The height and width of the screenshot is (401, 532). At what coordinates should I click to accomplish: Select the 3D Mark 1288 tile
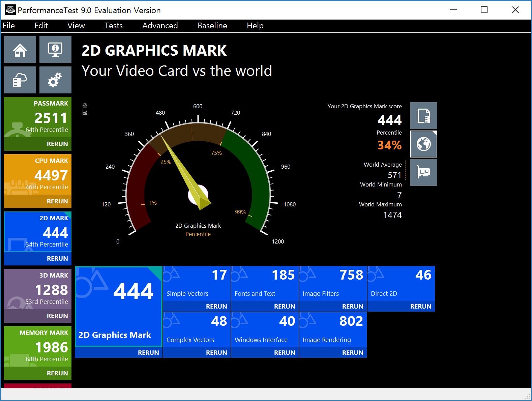click(38, 289)
